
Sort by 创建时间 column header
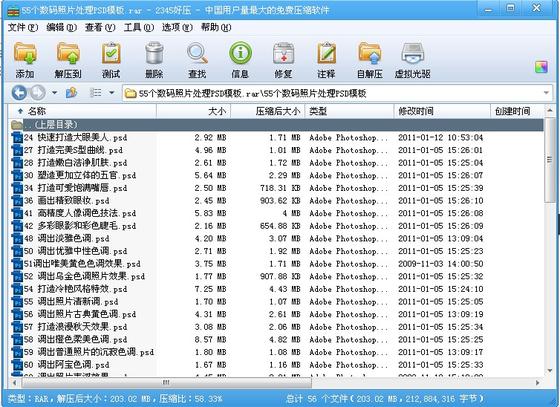tap(517, 111)
